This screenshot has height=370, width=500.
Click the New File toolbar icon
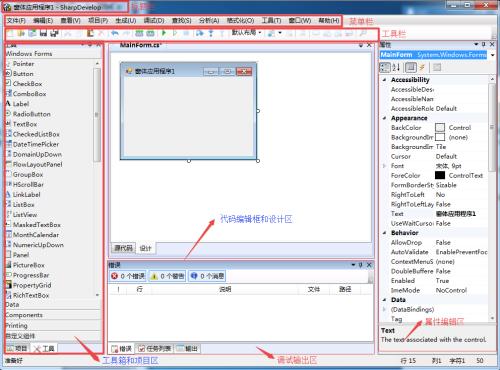[10, 33]
